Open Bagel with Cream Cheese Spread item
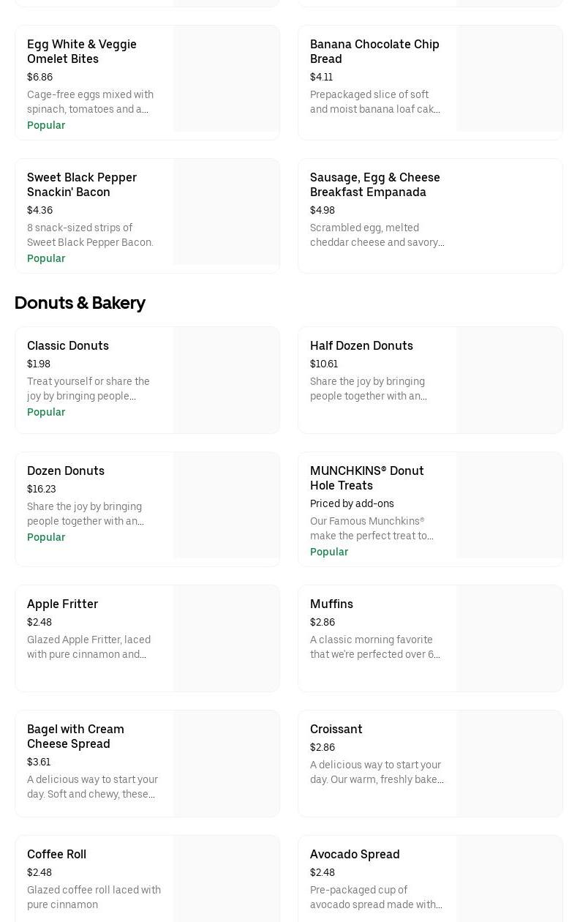This screenshot has height=922, width=588. tap(75, 736)
